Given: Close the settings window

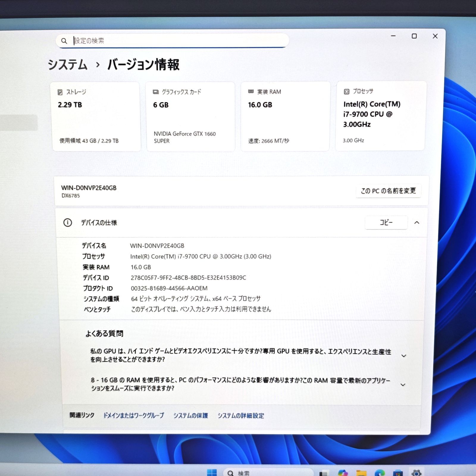Looking at the screenshot, I should [x=435, y=36].
